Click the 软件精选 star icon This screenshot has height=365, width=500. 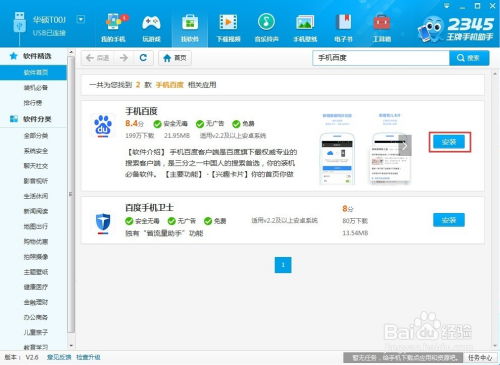[x=13, y=56]
